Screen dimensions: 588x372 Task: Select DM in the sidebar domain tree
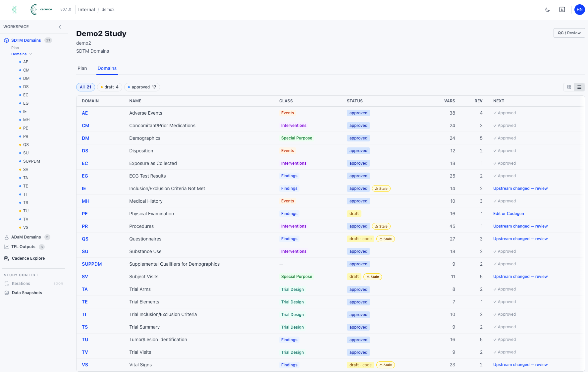[26, 79]
